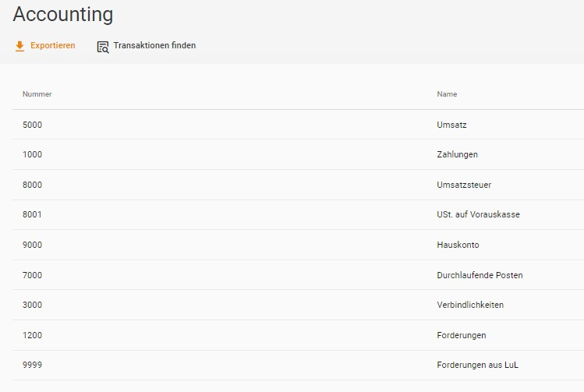Select account number 8000

[33, 185]
